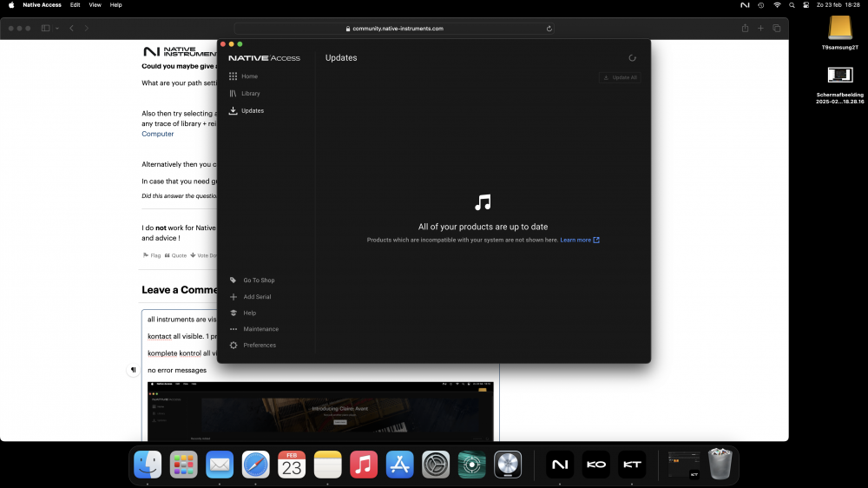Click the screenshot thumbnail in comment box
Image resolution: width=868 pixels, height=488 pixels.
tap(320, 411)
